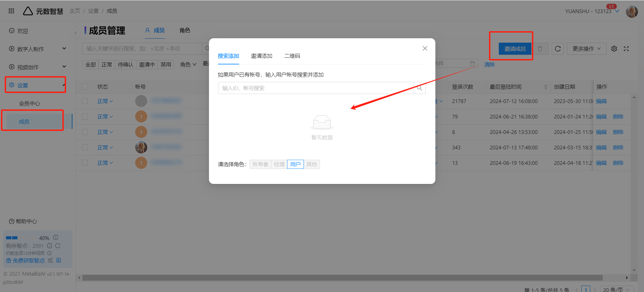Check the row with 343 logins
The width and height of the screenshot is (644, 292).
(x=85, y=147)
